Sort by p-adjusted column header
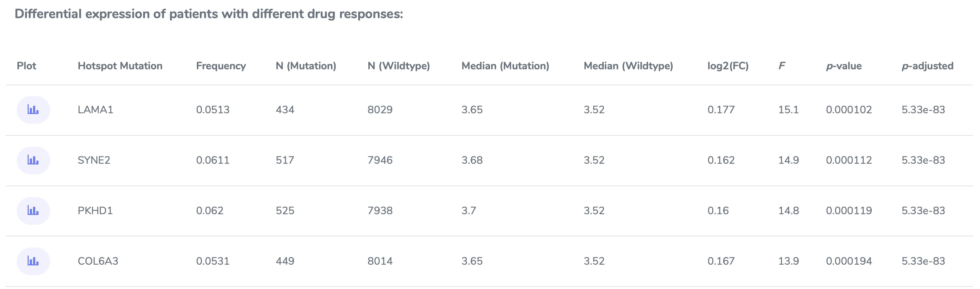980x289 pixels. (927, 66)
